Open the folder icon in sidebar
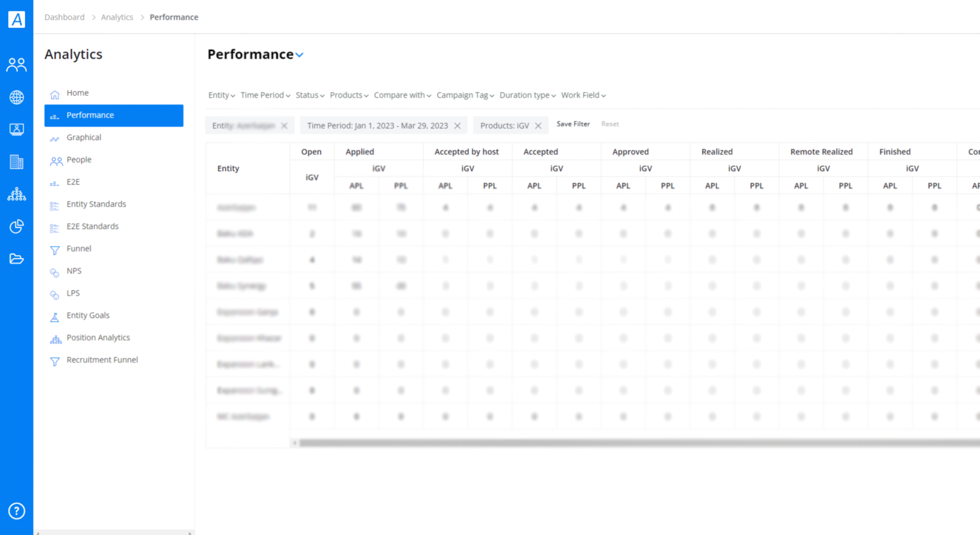The height and width of the screenshot is (535, 980). coord(17,259)
